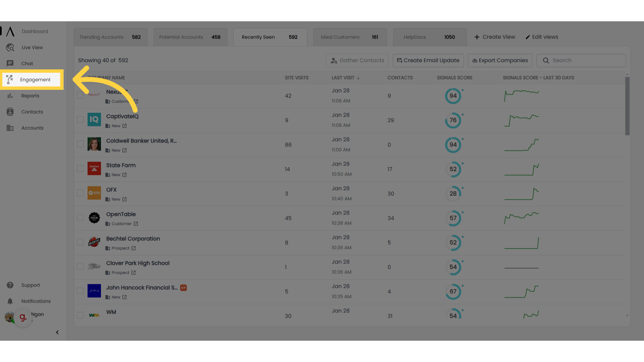Screen dimensions: 644x362
Task: Click the State Farm 30-day signals sparkline
Action: pos(522,170)
